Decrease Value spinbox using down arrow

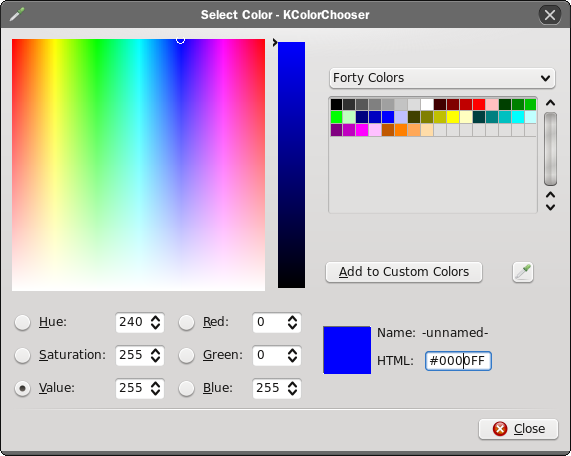click(x=155, y=392)
